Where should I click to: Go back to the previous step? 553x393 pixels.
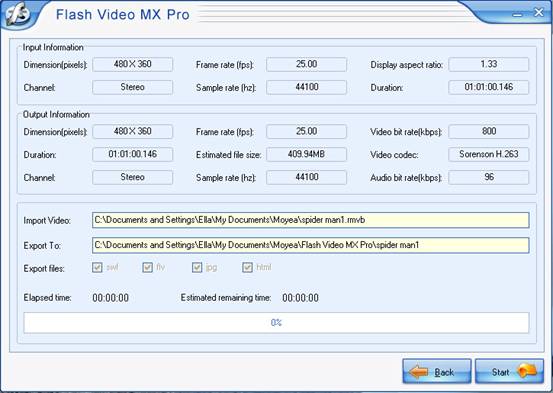[437, 371]
